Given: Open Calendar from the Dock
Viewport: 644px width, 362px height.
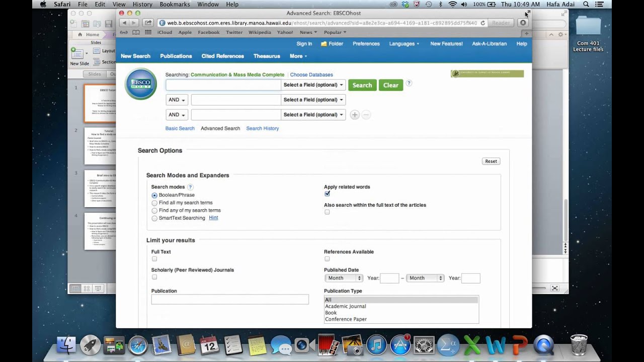Looking at the screenshot, I should [x=209, y=345].
